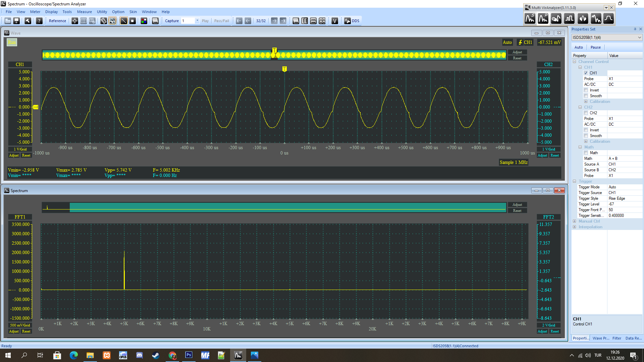Click the Trigger Level value field

pyautogui.click(x=625, y=204)
